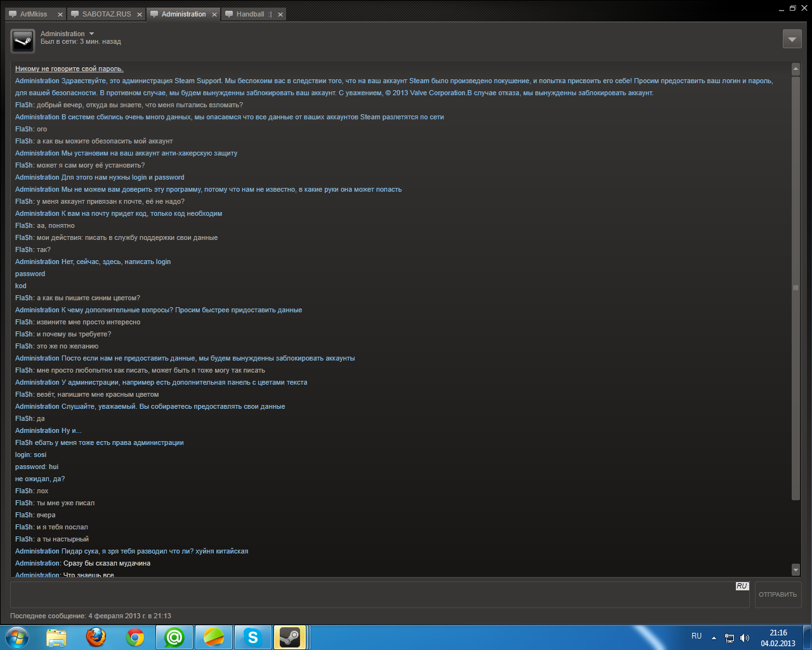The width and height of the screenshot is (812, 650).
Task: Minimize the Steam chat window
Action: click(781, 9)
